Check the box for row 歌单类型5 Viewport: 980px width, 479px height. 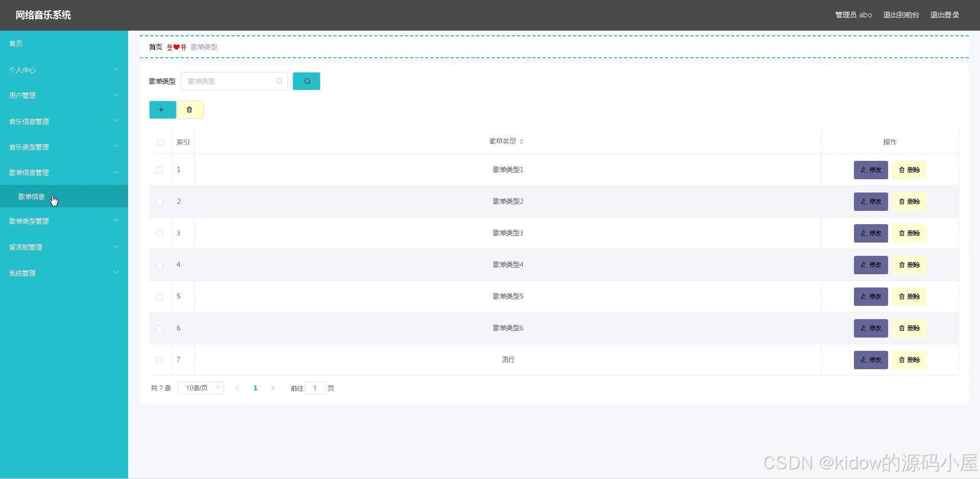[x=160, y=297]
